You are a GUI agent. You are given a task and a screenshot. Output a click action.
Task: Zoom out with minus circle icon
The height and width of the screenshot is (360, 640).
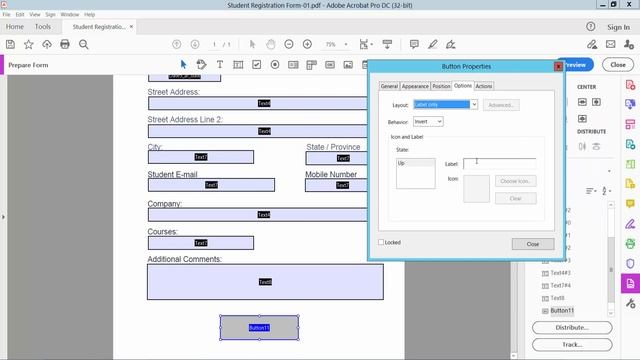tap(289, 44)
